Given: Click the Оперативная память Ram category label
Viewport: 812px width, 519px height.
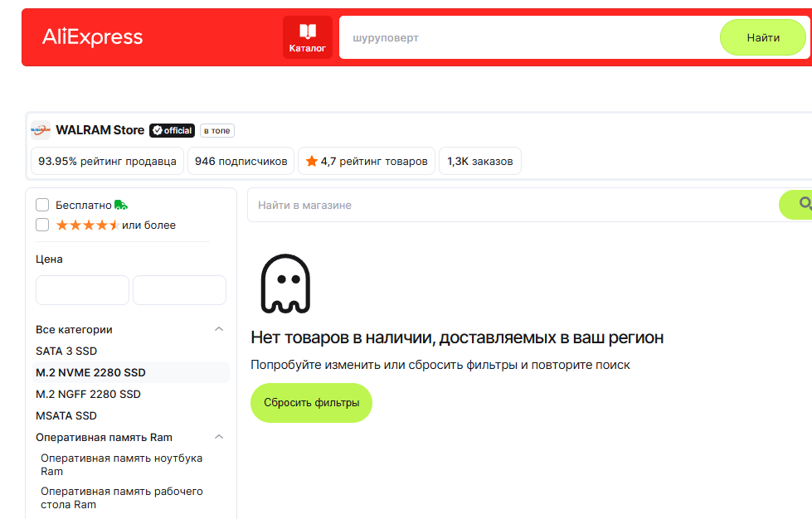Looking at the screenshot, I should 104,437.
